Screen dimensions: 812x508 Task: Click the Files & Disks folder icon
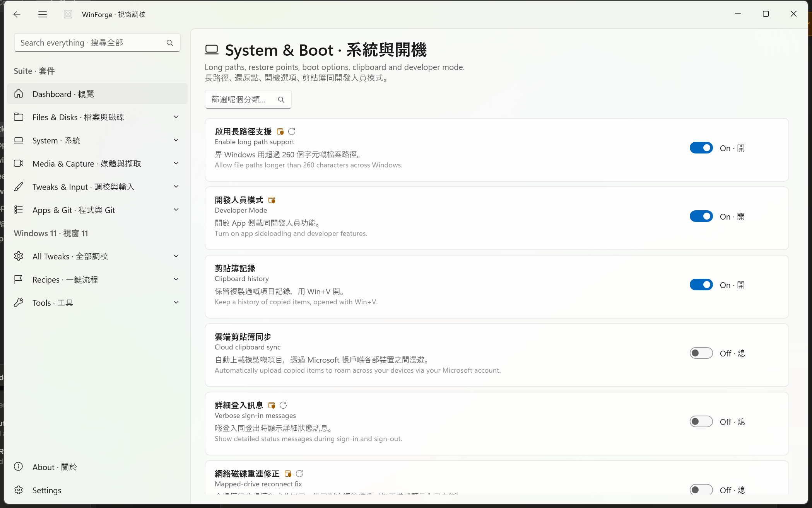pyautogui.click(x=19, y=117)
